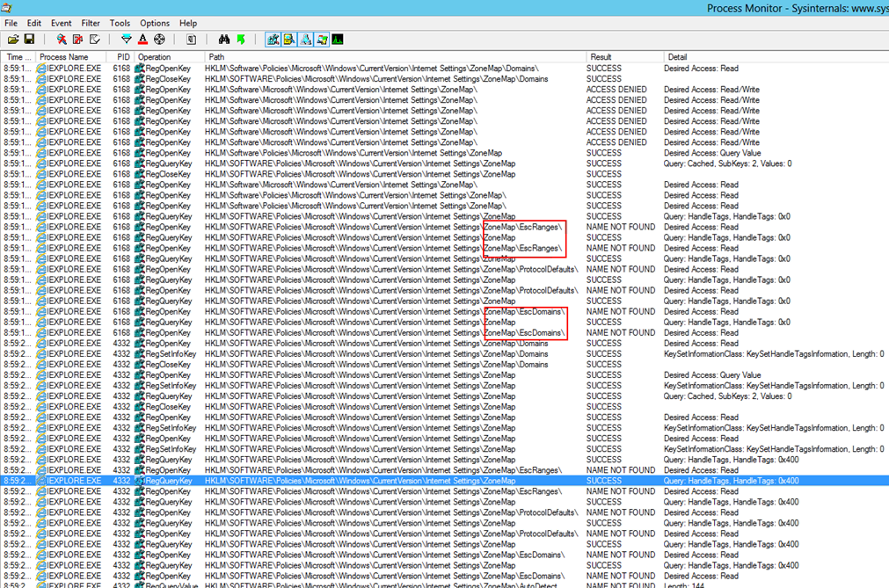Click the first 'Query: Cached, SubKeys: 2, Values: 0' detail
Screen dimensions: 889x588
(727, 163)
